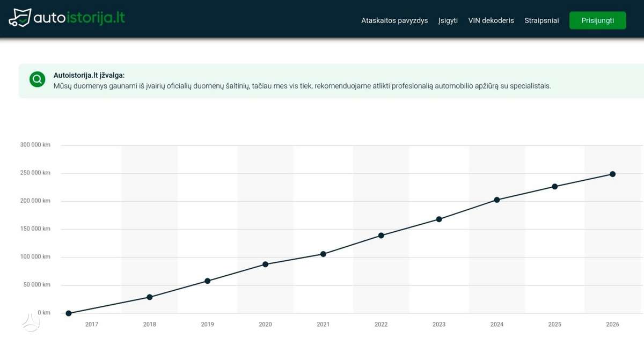The width and height of the screenshot is (644, 353).
Task: Click the 2026 year axis label
Action: click(x=612, y=325)
